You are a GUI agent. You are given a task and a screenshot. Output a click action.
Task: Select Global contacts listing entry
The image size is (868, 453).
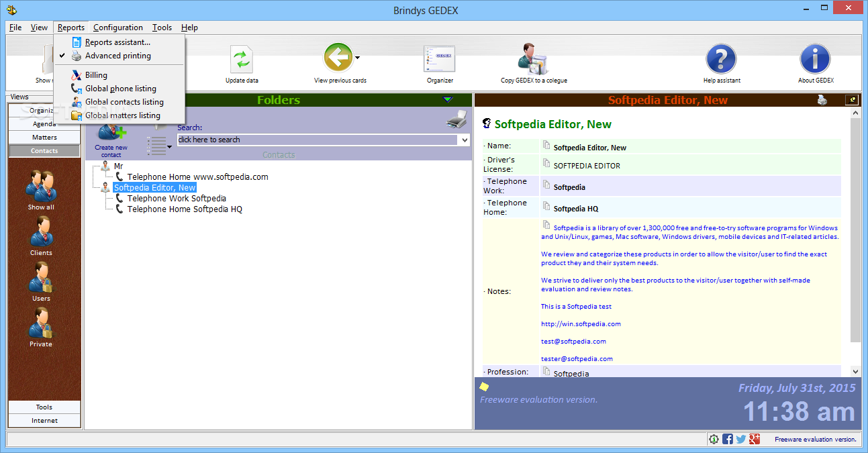119,102
